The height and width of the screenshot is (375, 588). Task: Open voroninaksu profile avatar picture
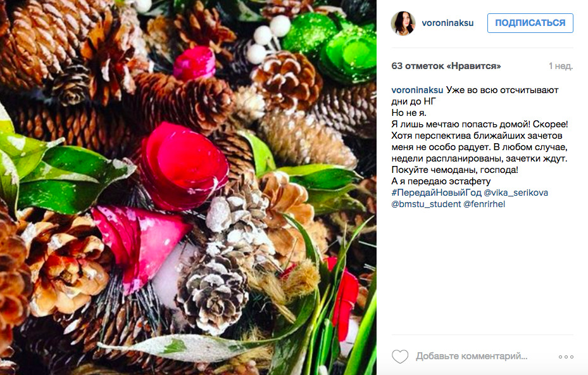point(403,23)
